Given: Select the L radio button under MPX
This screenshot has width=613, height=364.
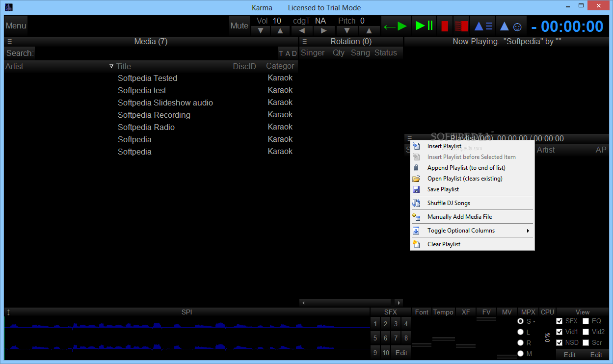Looking at the screenshot, I should (520, 332).
